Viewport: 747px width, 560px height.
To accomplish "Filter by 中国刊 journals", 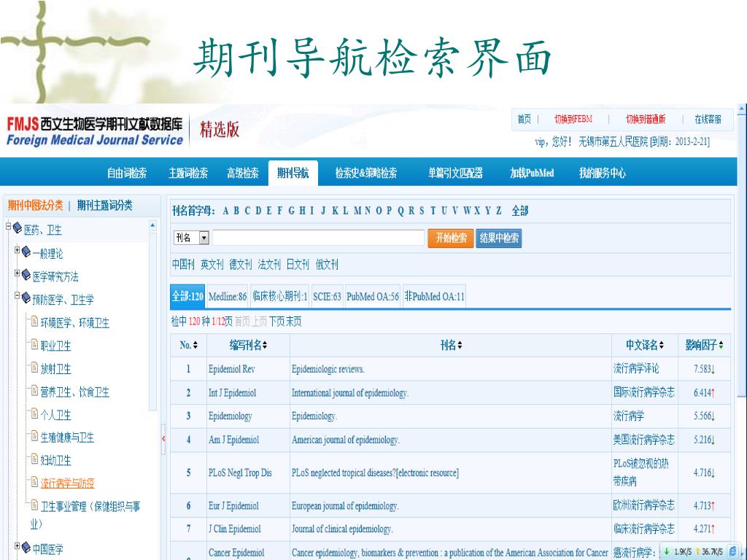I will tap(183, 264).
